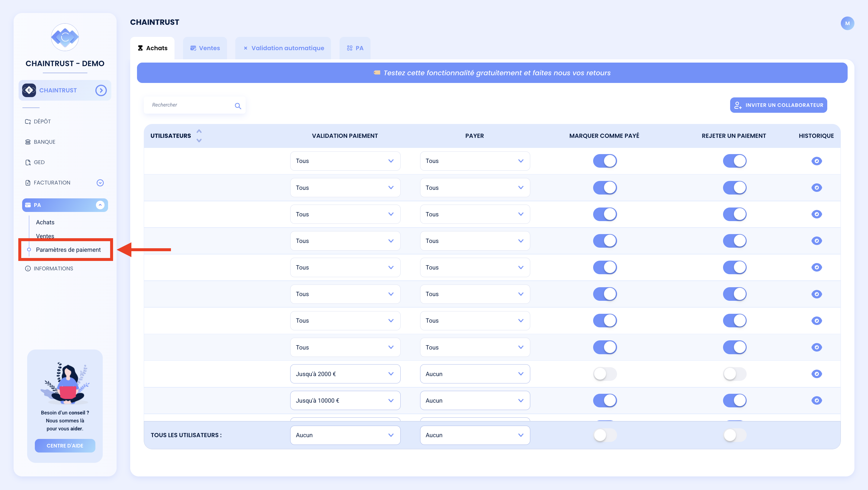Image resolution: width=868 pixels, height=490 pixels.
Task: Switch to the Ventes tab
Action: point(205,48)
